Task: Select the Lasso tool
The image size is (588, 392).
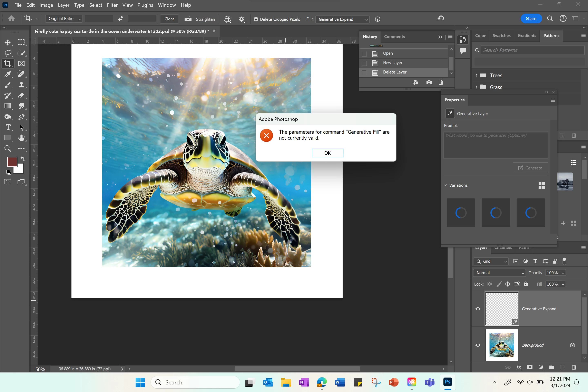Action: [x=8, y=53]
